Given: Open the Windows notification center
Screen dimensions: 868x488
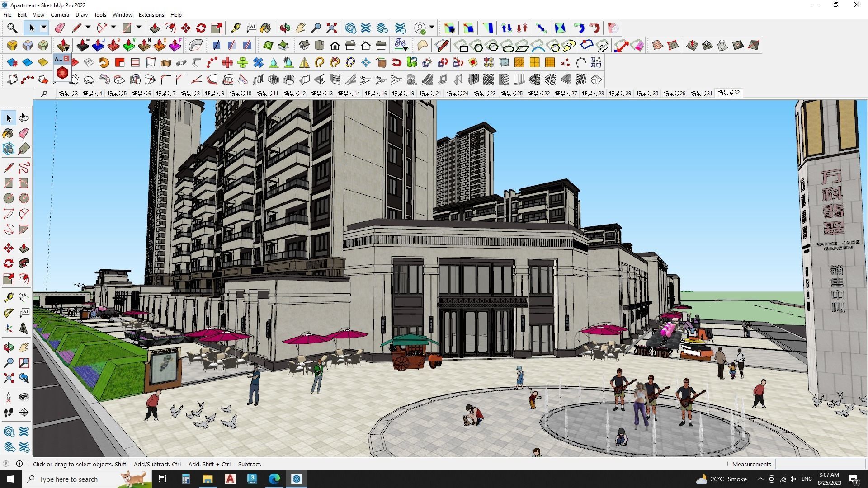Looking at the screenshot, I should coord(854,479).
